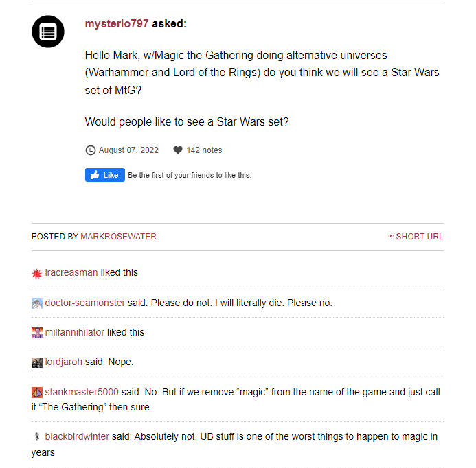Image resolution: width=476 pixels, height=468 pixels.
Task: Open the MARKROSEWATER author link
Action: click(118, 237)
